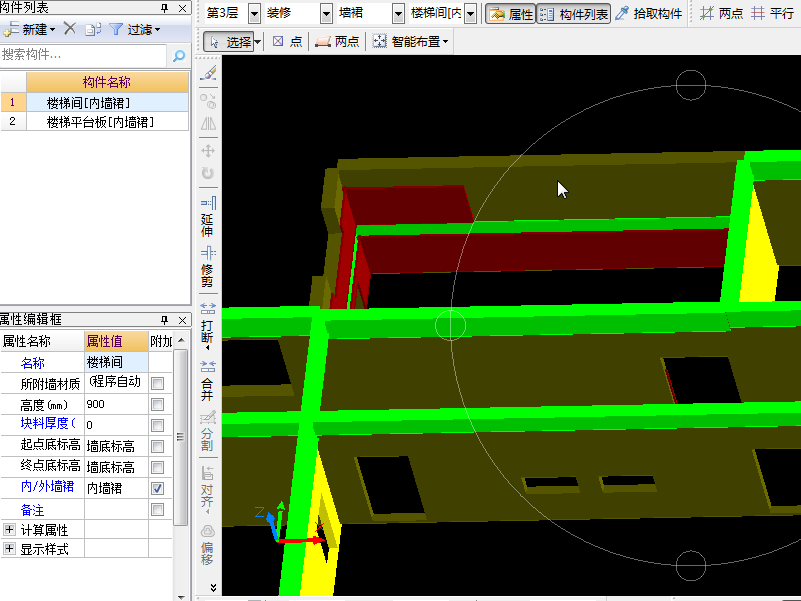
Task: Edit the 名称 value 楼梯间
Action: (116, 362)
